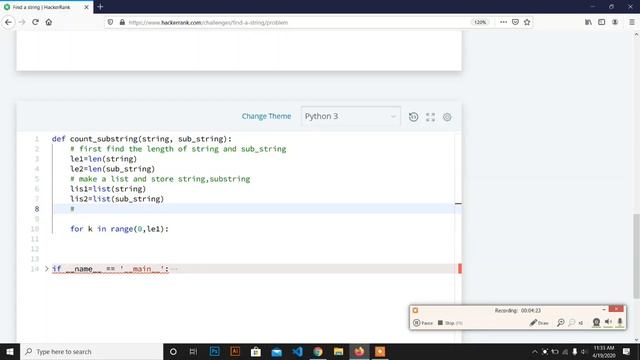Image resolution: width=640 pixels, height=360 pixels.
Task: Click the for k in range line
Action: click(x=119, y=229)
